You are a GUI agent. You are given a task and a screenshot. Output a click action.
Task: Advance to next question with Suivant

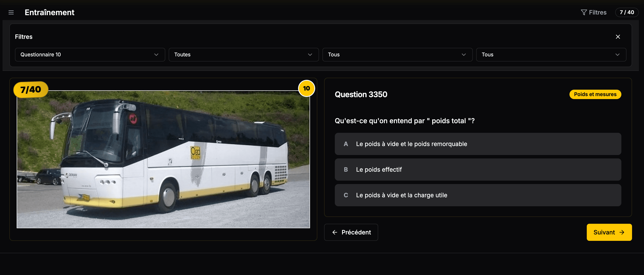click(609, 232)
